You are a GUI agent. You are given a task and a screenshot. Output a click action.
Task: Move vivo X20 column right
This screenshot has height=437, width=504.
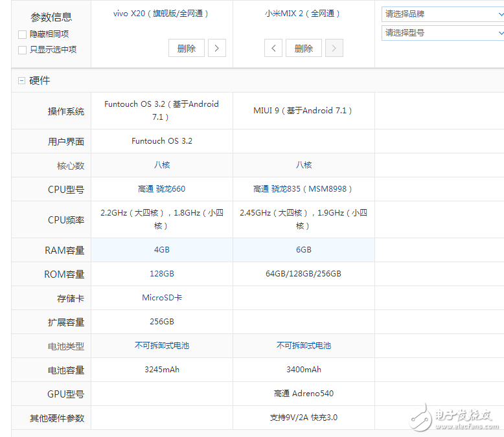tap(217, 48)
